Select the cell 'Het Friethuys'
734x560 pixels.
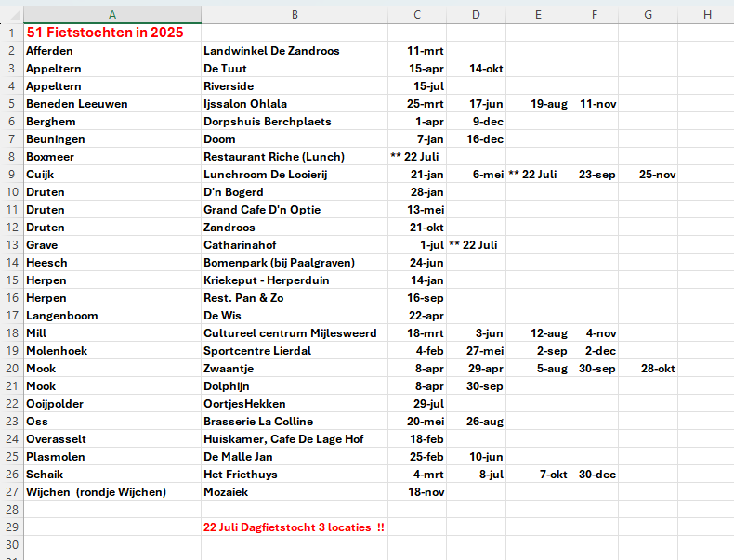tap(295, 475)
